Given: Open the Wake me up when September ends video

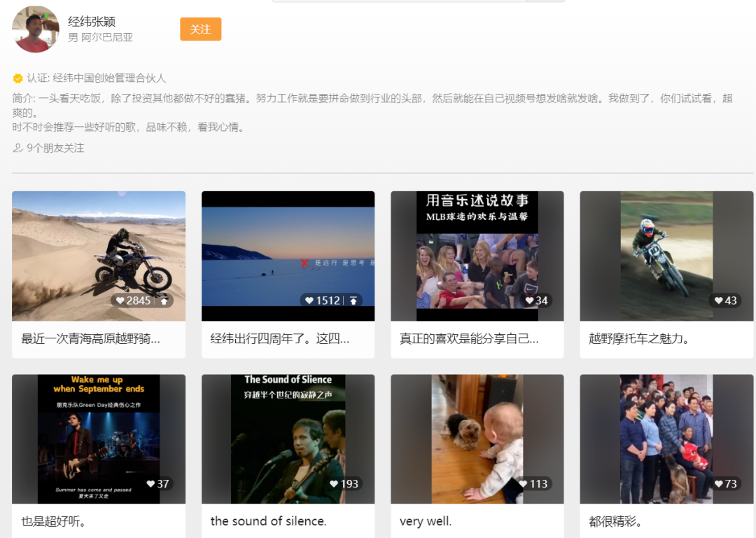Looking at the screenshot, I should pos(99,439).
